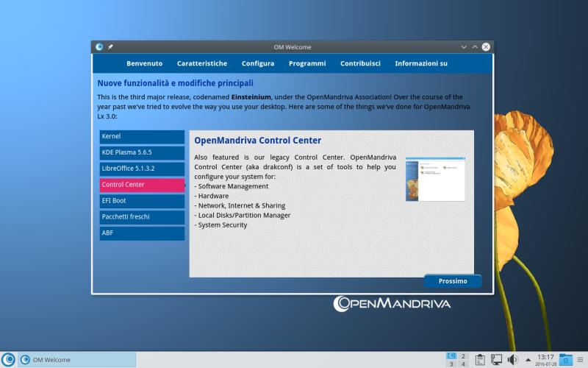Expand hidden system tray icons arrow
Viewport: 588px width, 368px height.
[x=527, y=359]
